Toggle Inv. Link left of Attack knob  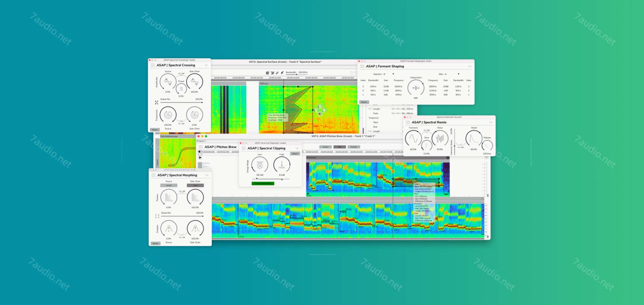[x=460, y=146]
